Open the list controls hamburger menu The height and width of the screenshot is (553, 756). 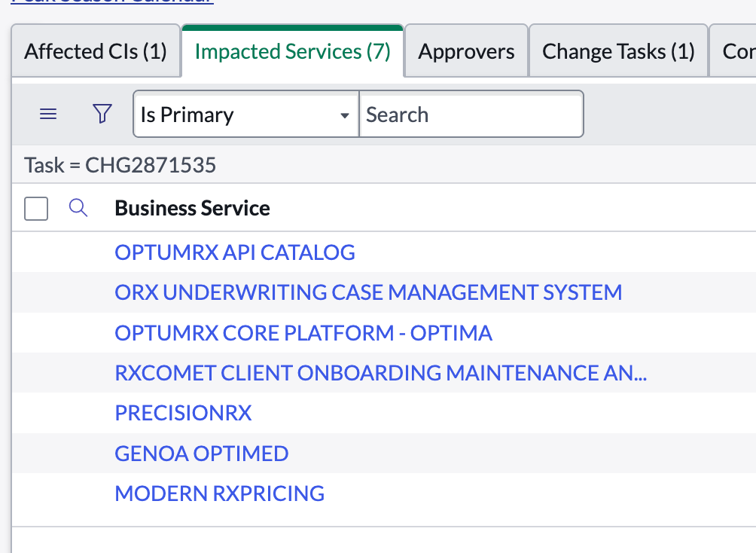(48, 114)
